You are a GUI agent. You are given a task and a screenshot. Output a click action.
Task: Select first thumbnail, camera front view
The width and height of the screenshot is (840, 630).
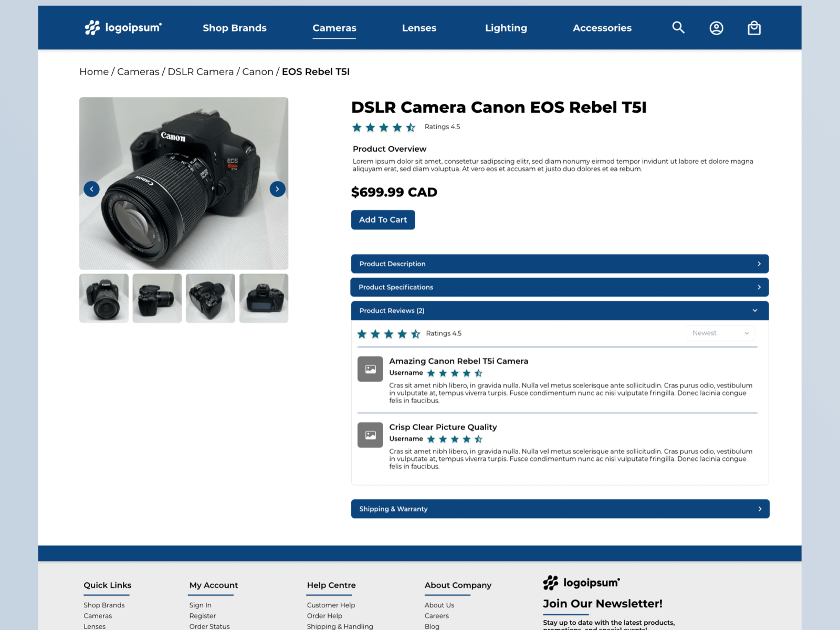(104, 298)
